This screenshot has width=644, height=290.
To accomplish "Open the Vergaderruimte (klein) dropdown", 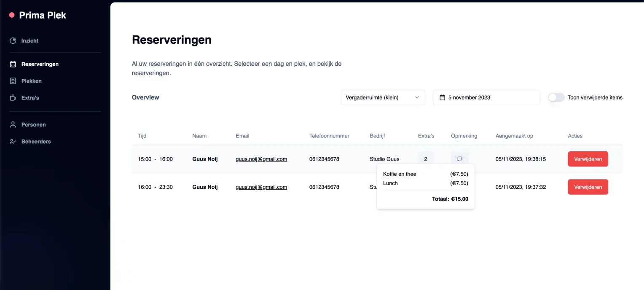I will [x=383, y=97].
